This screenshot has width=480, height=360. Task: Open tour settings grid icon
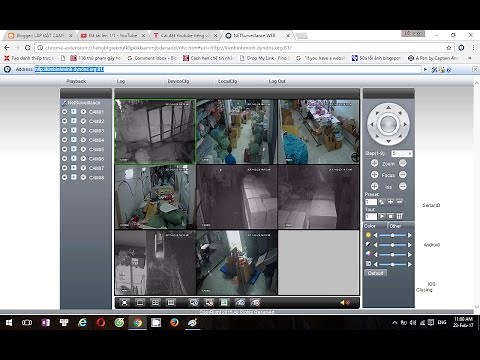pyautogui.click(x=399, y=216)
